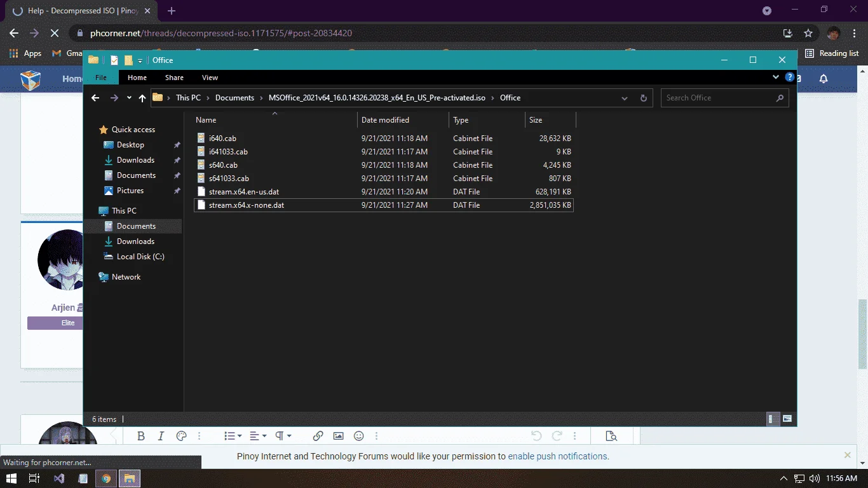868x488 pixels.
Task: Switch to the View ribbon tab
Action: [210, 78]
